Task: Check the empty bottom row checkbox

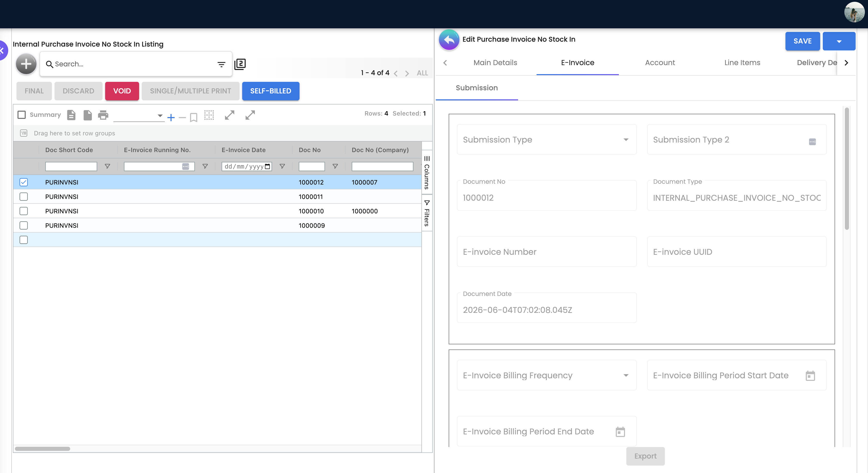Action: click(x=24, y=240)
